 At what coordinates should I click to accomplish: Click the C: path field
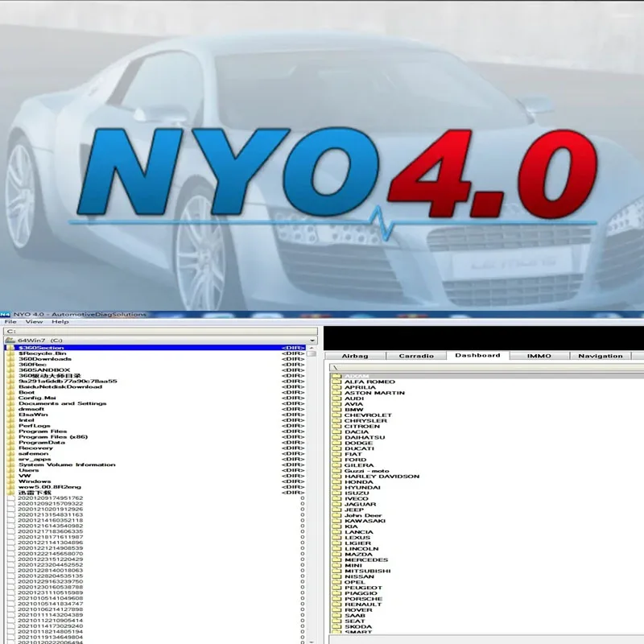point(160,331)
